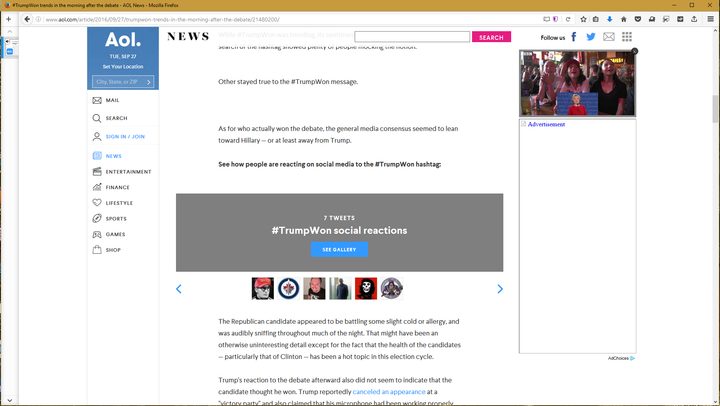Click the page vertical scrollbar thumb
Viewport: 720px width, 406px height.
[715, 108]
